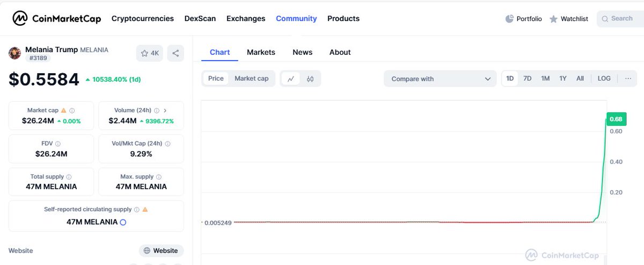Open self-reported circulating supply info icon
644x265 pixels.
pyautogui.click(x=137, y=210)
